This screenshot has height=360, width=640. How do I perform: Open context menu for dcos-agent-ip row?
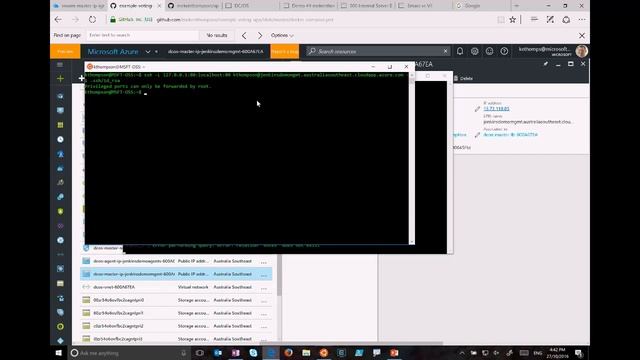(x=264, y=262)
